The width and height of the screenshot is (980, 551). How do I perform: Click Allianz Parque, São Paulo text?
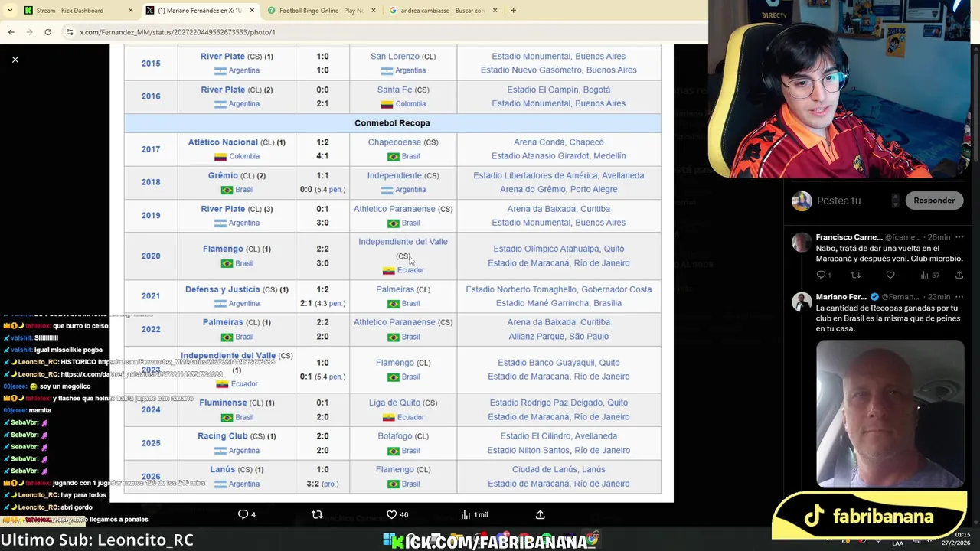(558, 337)
